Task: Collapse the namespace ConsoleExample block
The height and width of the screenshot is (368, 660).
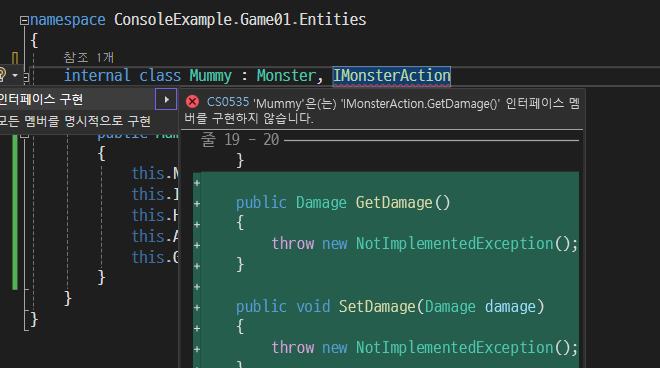Action: tap(24, 20)
